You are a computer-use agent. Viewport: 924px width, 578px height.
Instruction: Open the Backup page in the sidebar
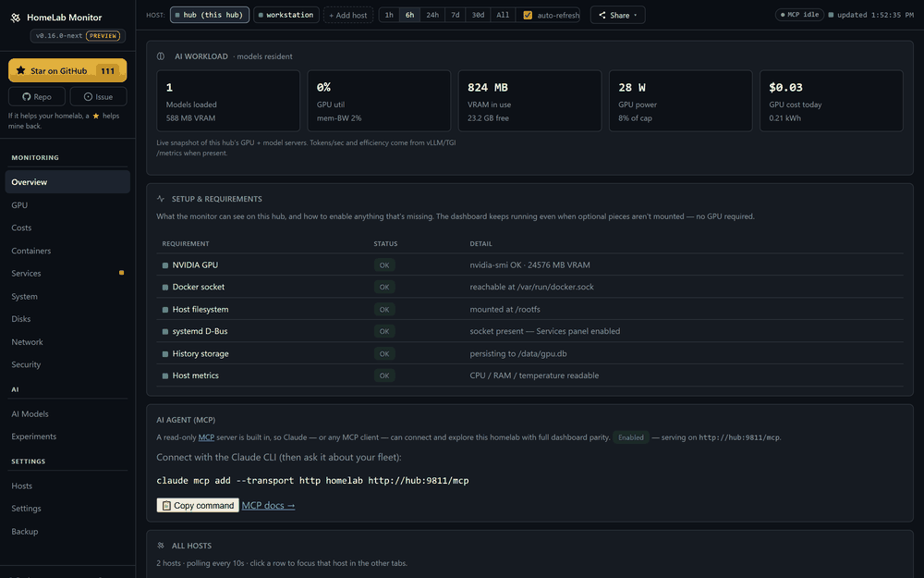click(67, 532)
